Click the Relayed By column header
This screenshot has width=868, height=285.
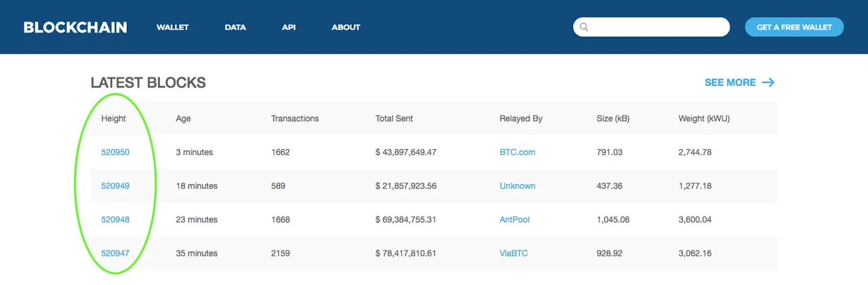coord(521,118)
